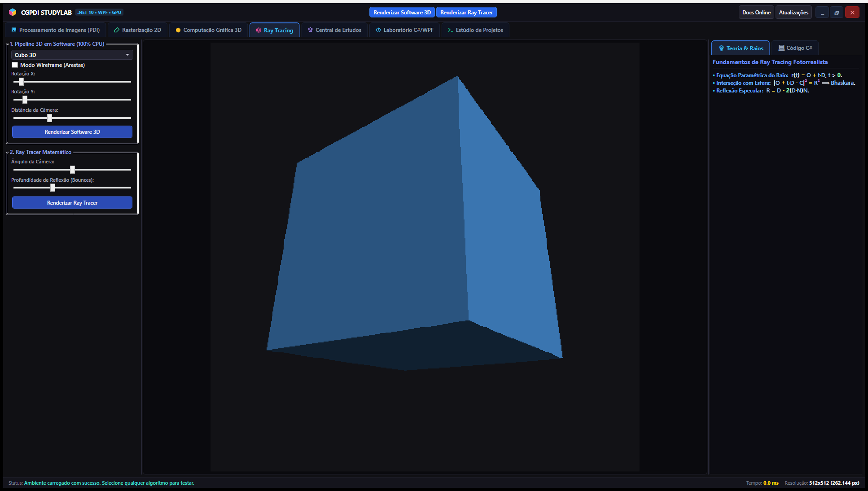The height and width of the screenshot is (491, 868).
Task: Click the .NET 10 • WPF • GPU badge
Action: (99, 13)
